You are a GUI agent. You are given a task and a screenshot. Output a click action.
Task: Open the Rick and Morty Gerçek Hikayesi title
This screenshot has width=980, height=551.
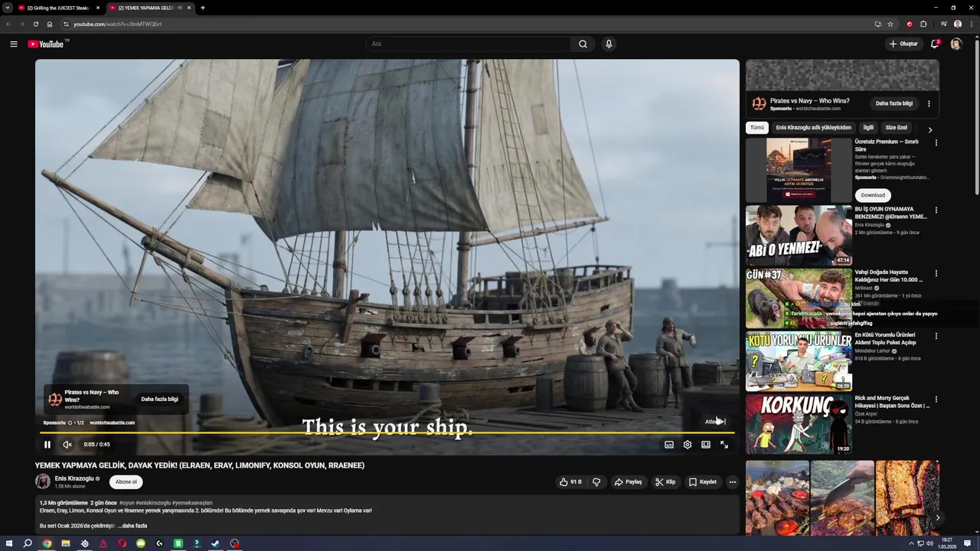click(x=892, y=402)
